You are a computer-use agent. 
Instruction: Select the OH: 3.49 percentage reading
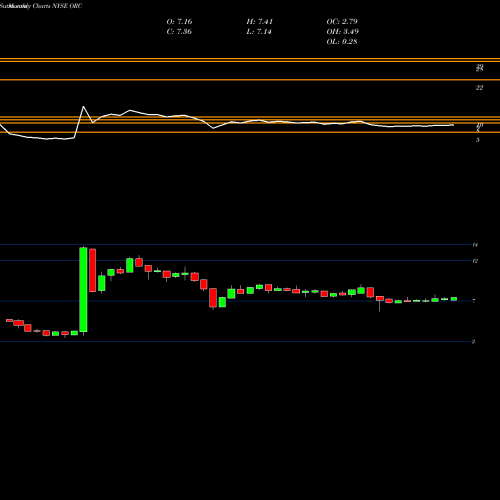343,32
